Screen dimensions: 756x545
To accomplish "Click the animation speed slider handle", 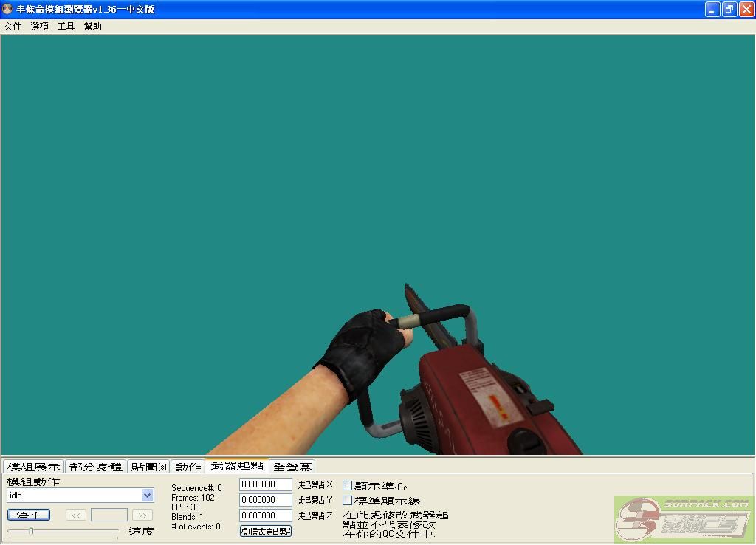I will [x=30, y=531].
